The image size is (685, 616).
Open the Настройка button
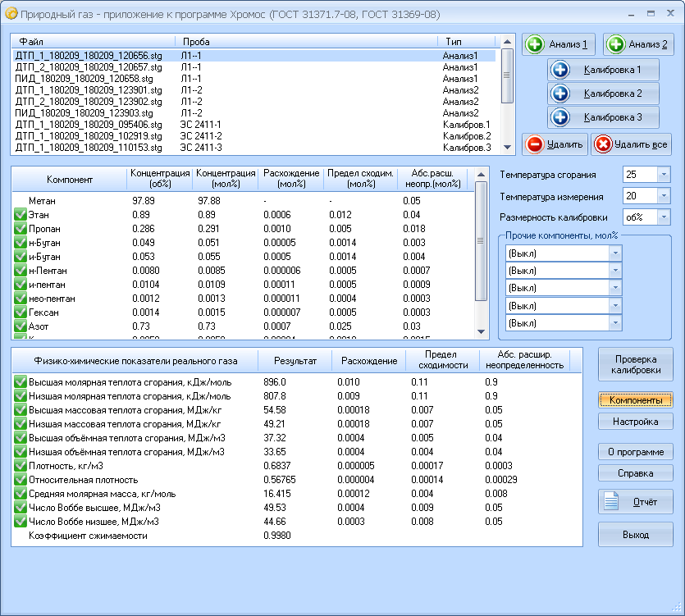coord(635,422)
